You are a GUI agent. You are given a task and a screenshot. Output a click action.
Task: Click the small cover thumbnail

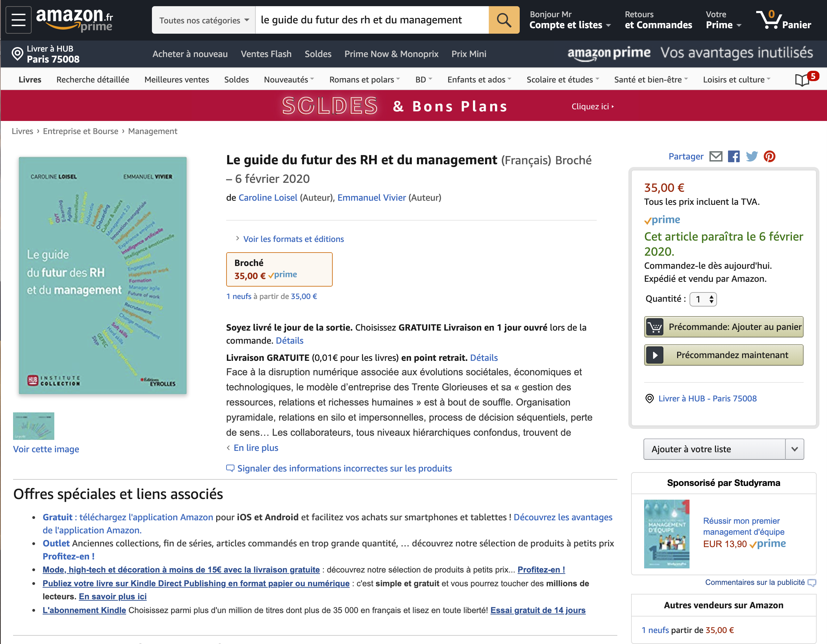click(34, 426)
